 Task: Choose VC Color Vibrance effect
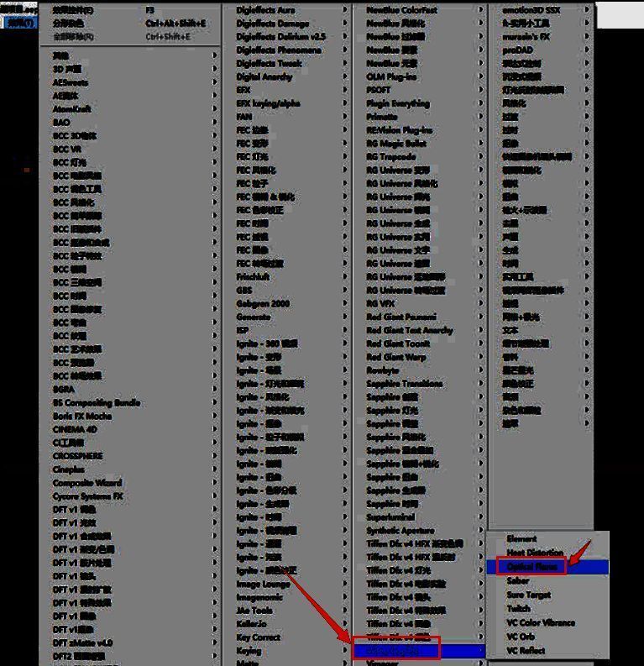541,623
